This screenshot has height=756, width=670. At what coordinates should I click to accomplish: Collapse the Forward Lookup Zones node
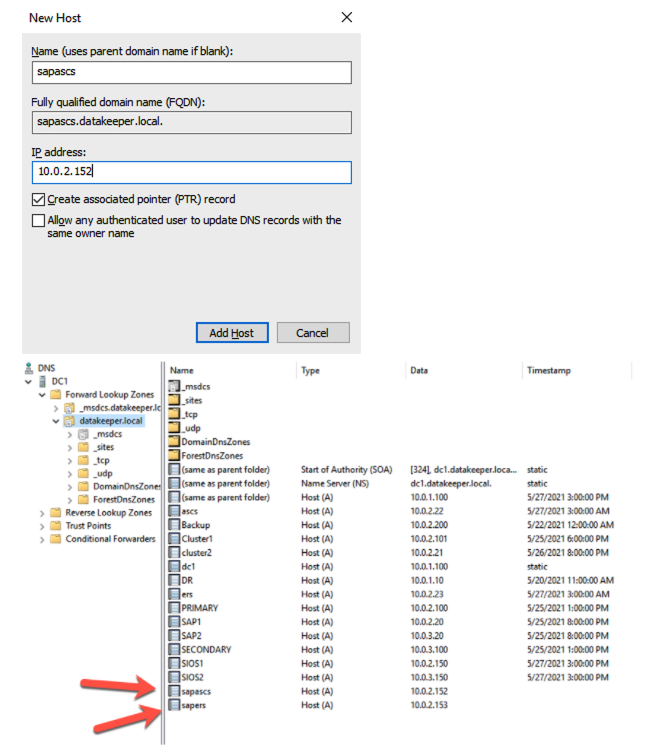pyautogui.click(x=42, y=395)
